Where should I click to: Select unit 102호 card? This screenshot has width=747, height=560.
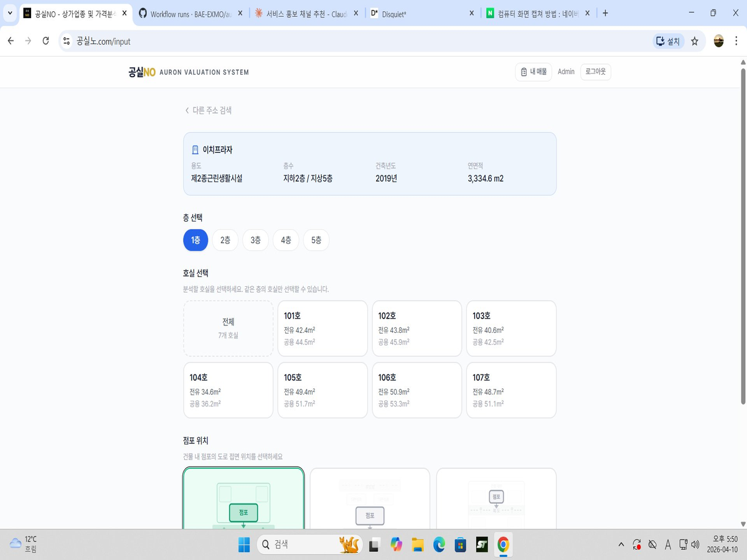pyautogui.click(x=417, y=329)
